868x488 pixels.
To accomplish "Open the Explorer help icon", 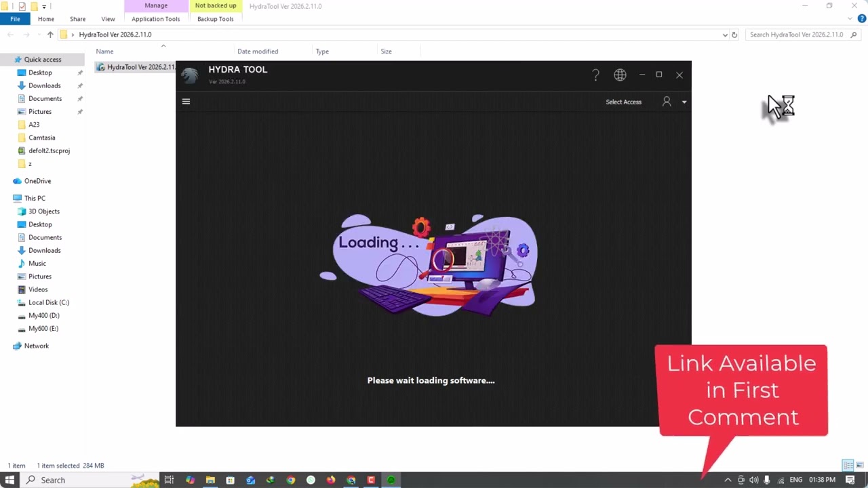I will 862,19.
